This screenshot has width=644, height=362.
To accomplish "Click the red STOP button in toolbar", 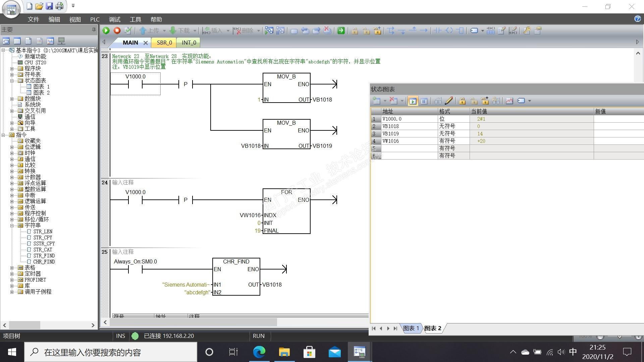I will pyautogui.click(x=117, y=31).
